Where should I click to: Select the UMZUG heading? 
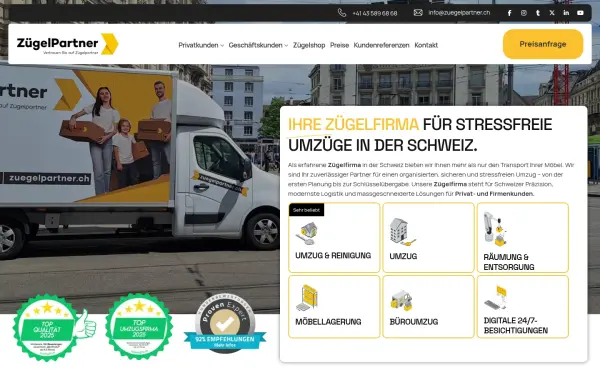tap(403, 256)
